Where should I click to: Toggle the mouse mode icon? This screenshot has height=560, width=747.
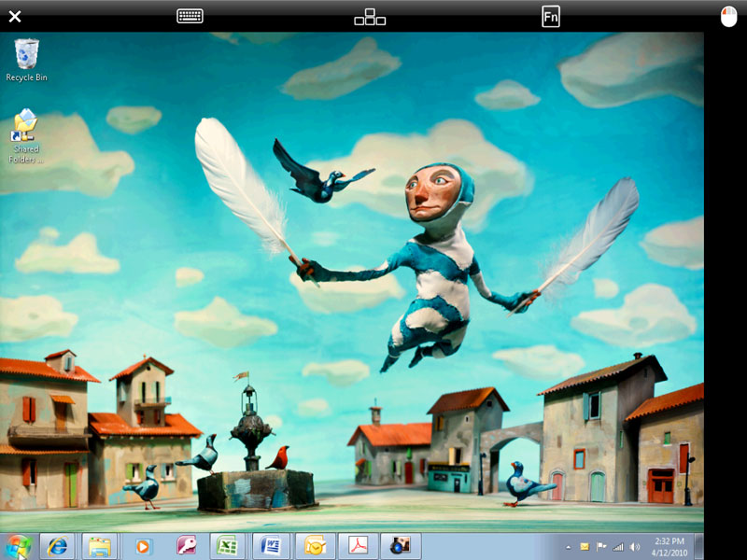728,17
